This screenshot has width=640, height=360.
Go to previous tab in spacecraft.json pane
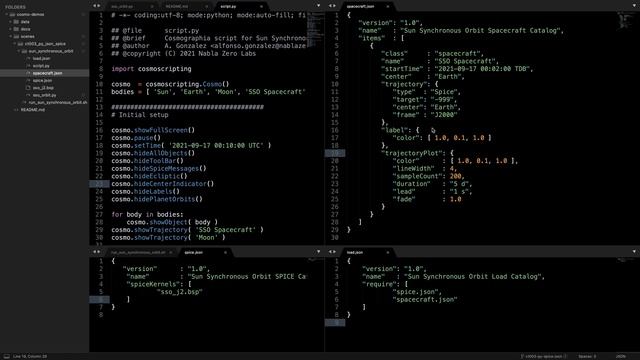tap(330, 6)
